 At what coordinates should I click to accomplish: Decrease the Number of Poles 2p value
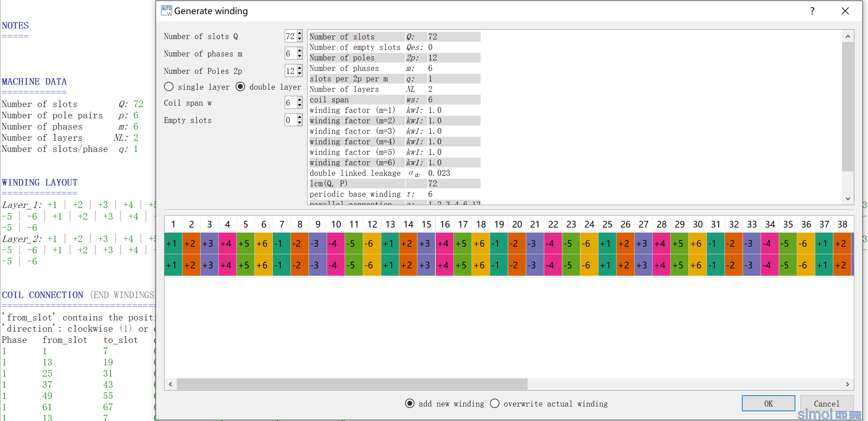pos(300,74)
